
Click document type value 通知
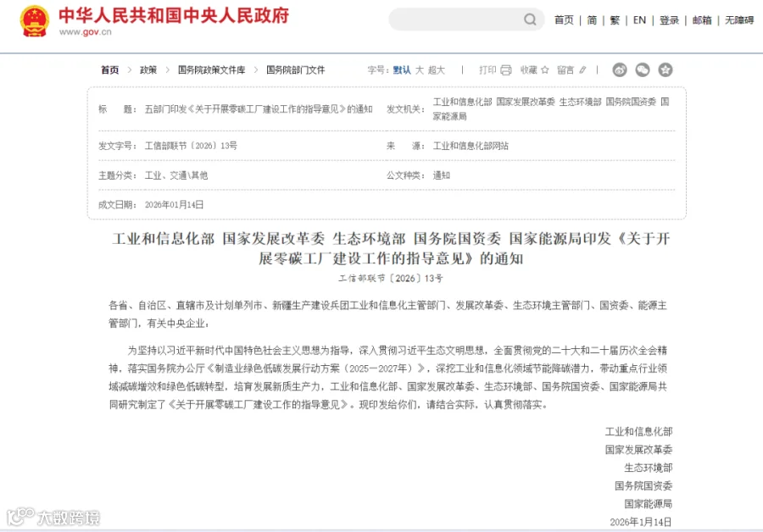(442, 175)
